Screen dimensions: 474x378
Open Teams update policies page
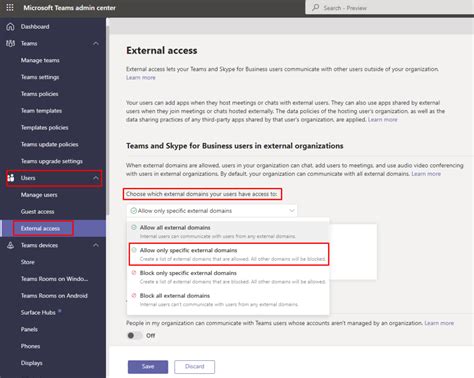[x=50, y=144]
